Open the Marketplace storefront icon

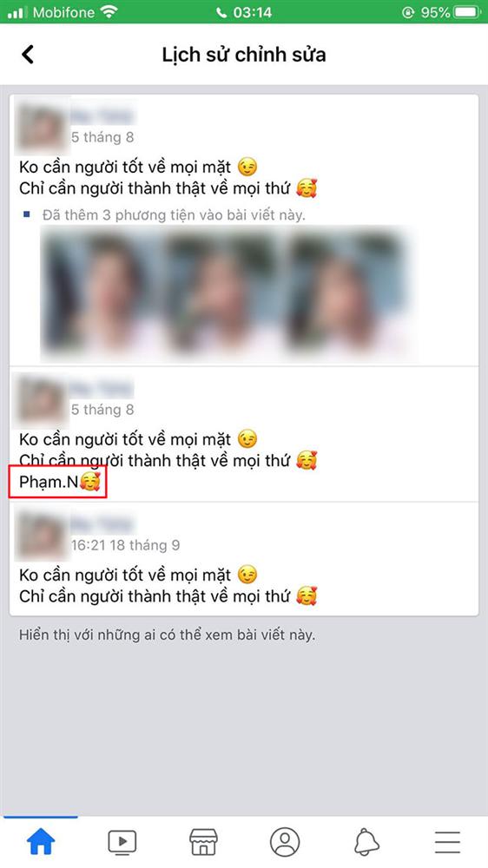tap(203, 842)
